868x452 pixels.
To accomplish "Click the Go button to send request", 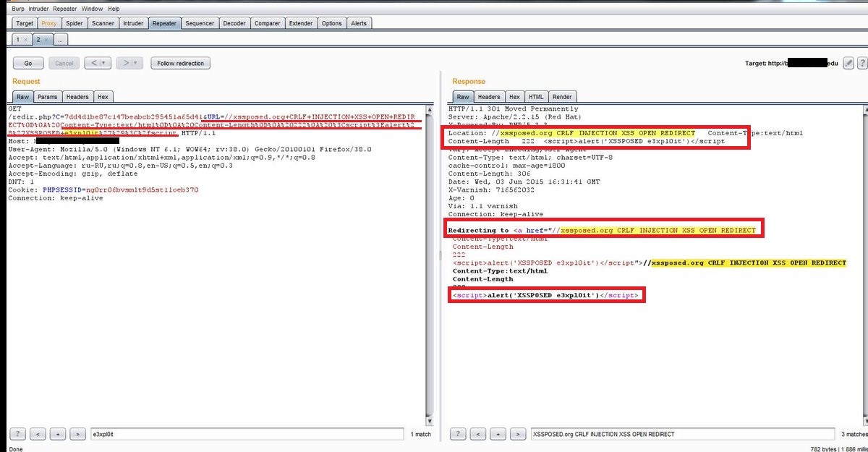I will click(28, 63).
